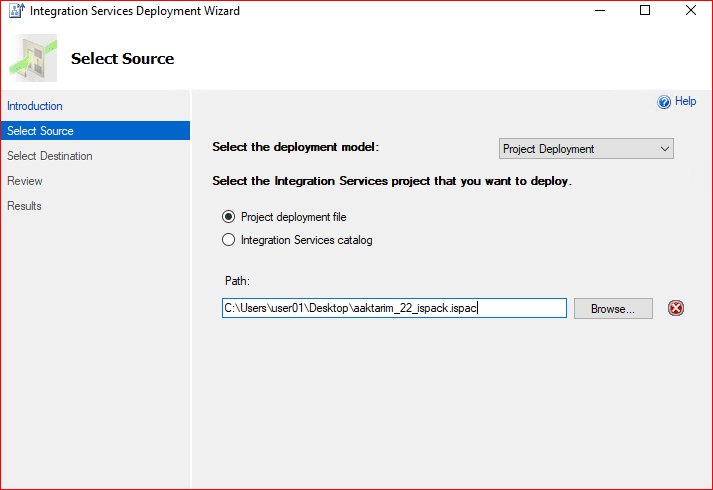
Task: Click the Select Source page heading
Action: point(122,59)
